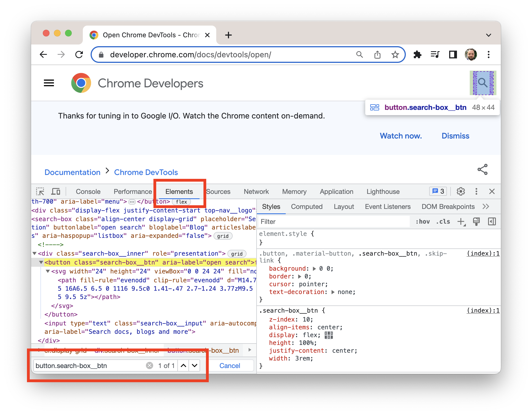Open DevTools settings gear
Screen dimensions: 532x415
(461, 191)
